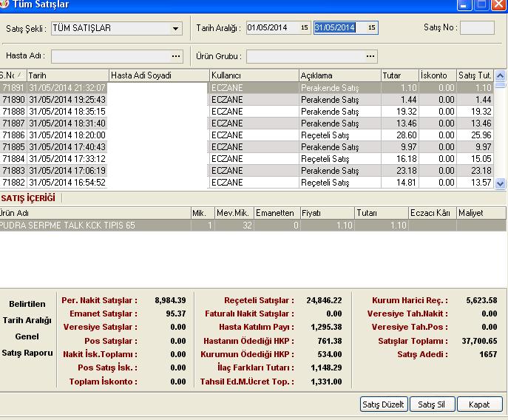Open the Satış Şekli dropdown
The image size is (508, 420).
[x=175, y=29]
